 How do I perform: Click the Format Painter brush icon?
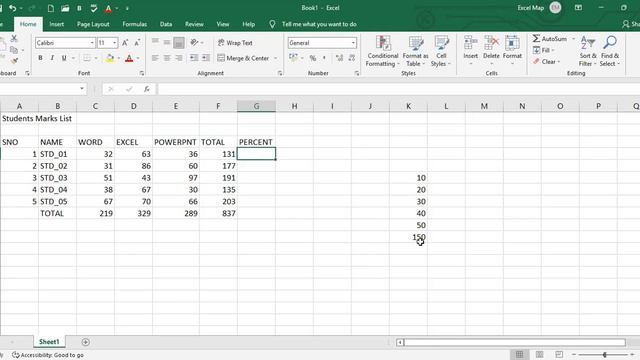point(15,61)
